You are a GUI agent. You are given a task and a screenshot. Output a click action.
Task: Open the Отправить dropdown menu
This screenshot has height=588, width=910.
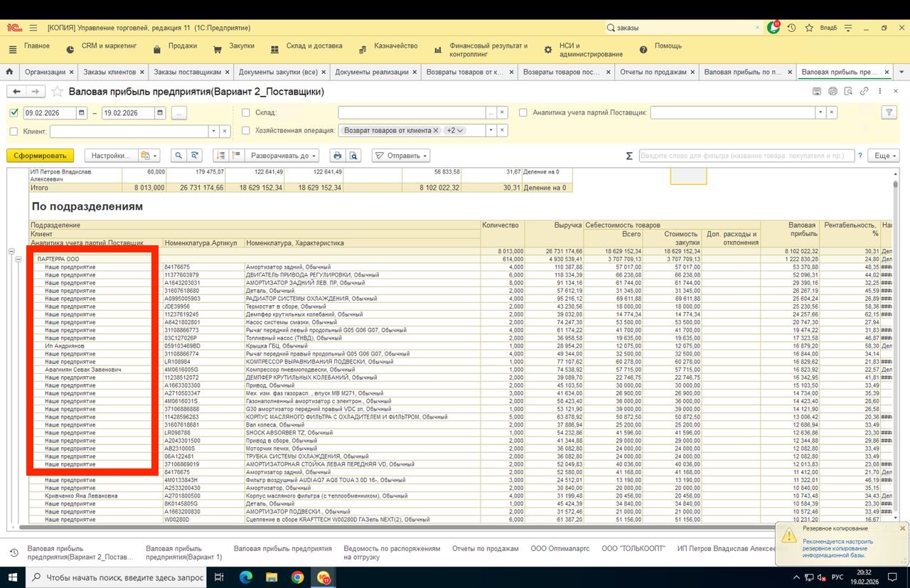(x=402, y=156)
